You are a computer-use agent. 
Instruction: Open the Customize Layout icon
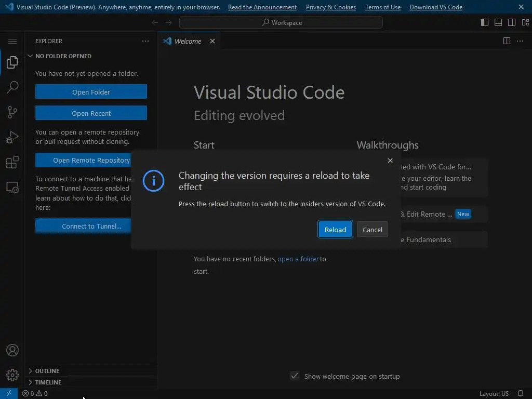[x=525, y=22]
